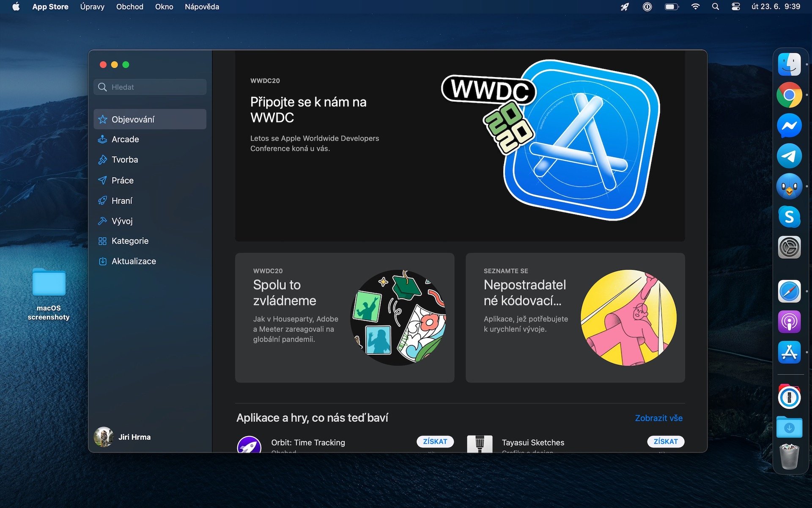Click the Zobrazit vše link
Screen dimensions: 812x508
[x=659, y=418]
